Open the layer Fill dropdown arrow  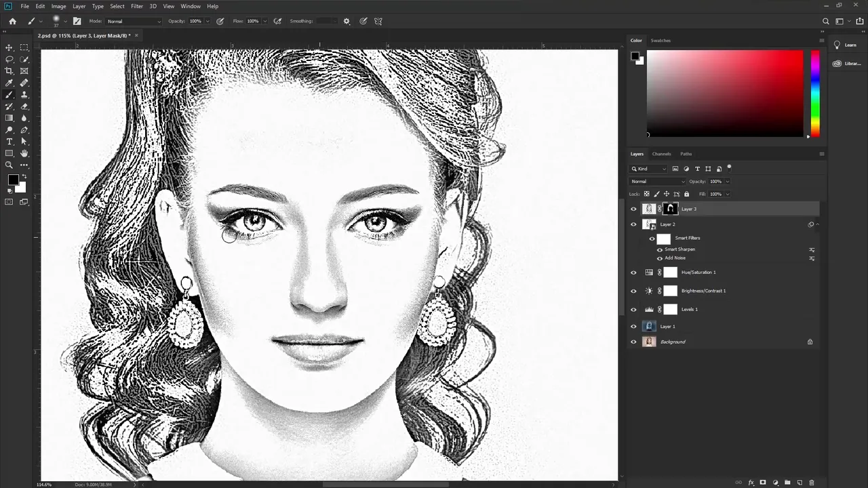[x=728, y=195]
